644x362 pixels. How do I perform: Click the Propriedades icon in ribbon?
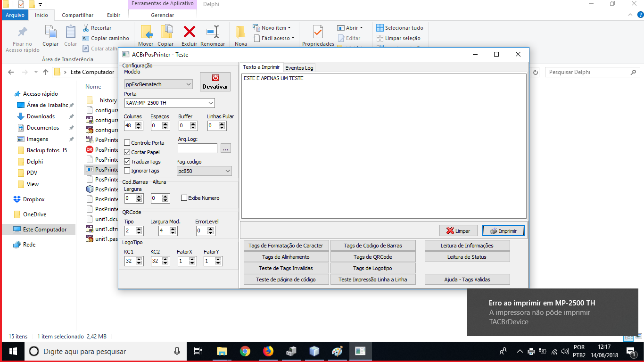pos(318,32)
